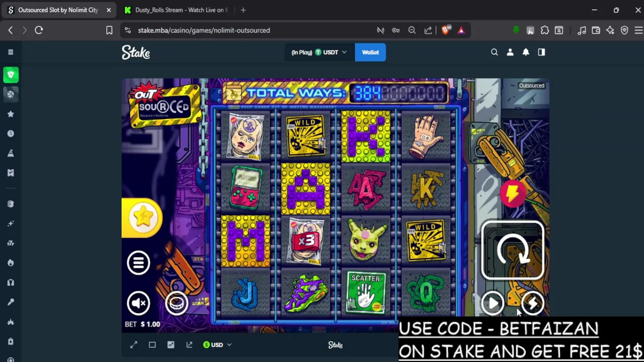Open hot games flame icon in sidebar
The height and width of the screenshot is (362, 644).
(x=11, y=262)
